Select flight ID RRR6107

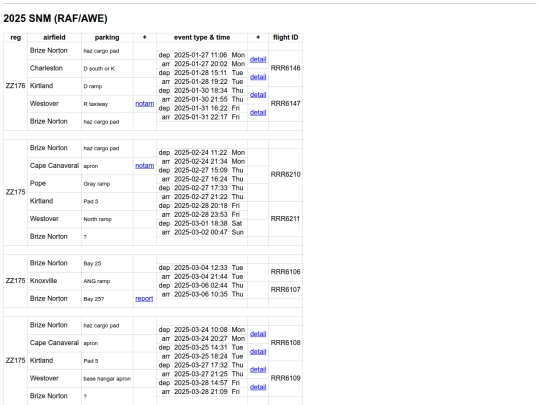point(285,289)
